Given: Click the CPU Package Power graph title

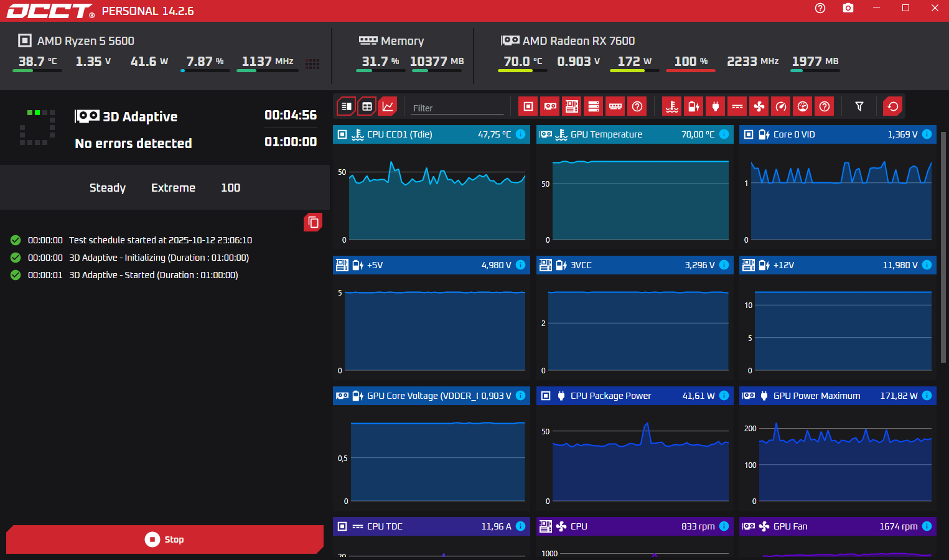Looking at the screenshot, I should click(x=610, y=396).
